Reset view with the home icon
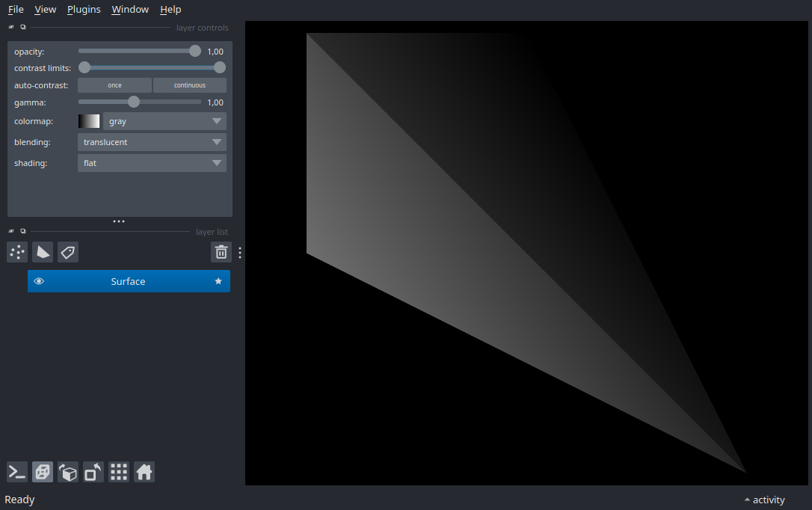This screenshot has width=812, height=510. pyautogui.click(x=144, y=472)
